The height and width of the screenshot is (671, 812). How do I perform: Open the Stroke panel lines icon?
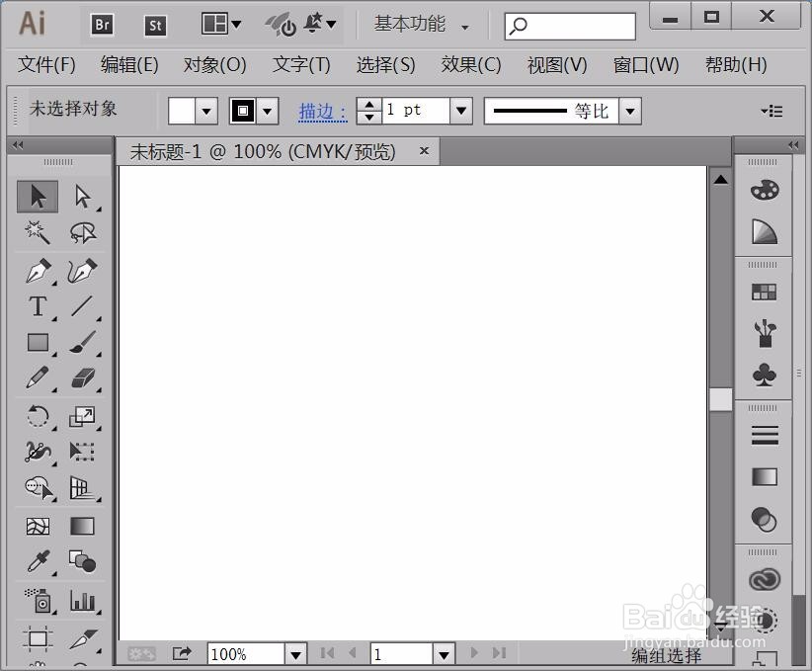(765, 435)
